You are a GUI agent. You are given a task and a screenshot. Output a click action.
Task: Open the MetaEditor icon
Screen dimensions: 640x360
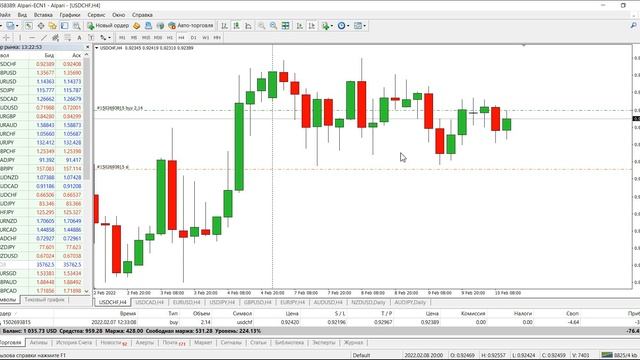(x=136, y=26)
